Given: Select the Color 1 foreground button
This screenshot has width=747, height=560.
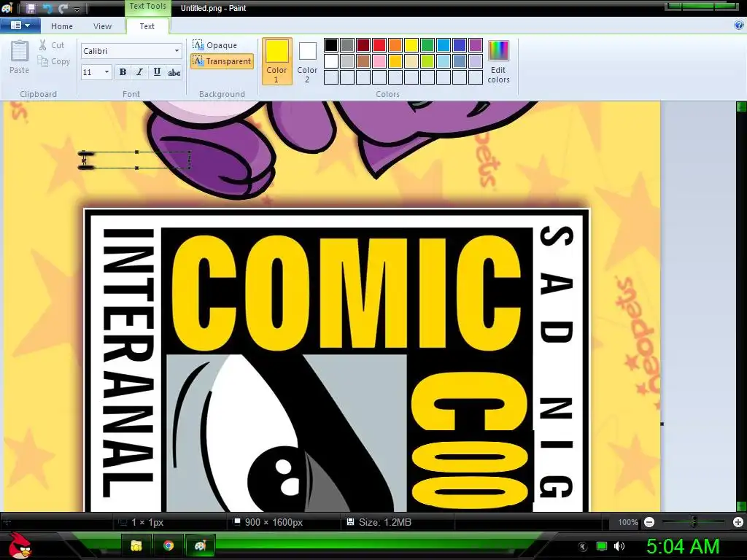Looking at the screenshot, I should pyautogui.click(x=276, y=61).
